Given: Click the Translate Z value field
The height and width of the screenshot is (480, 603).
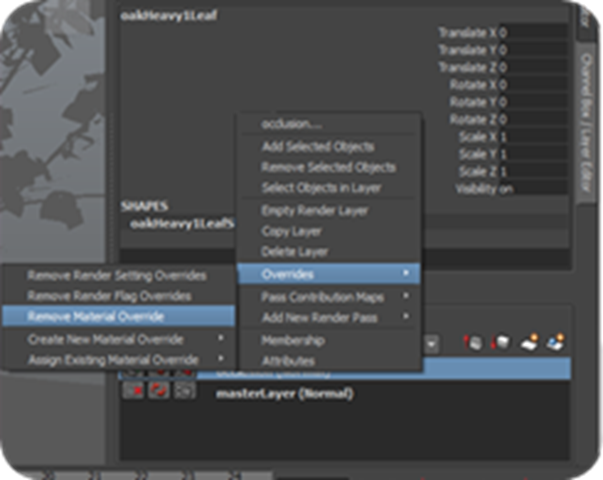Looking at the screenshot, I should coord(533,67).
